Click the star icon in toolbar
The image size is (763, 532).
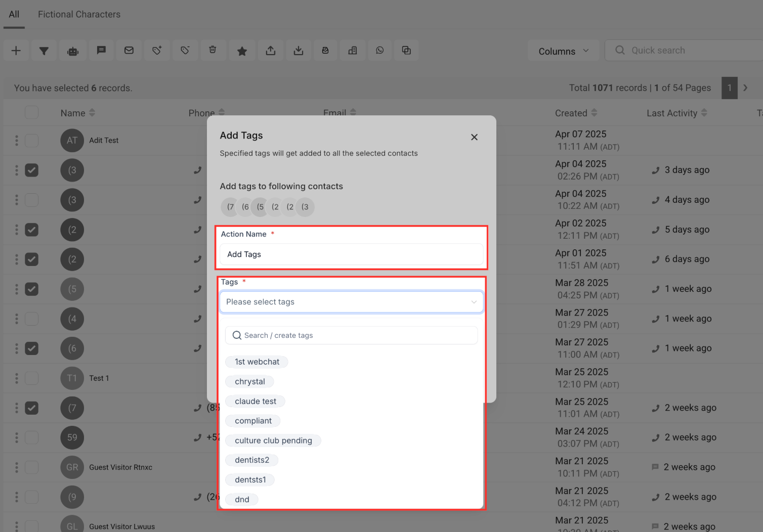click(x=242, y=51)
